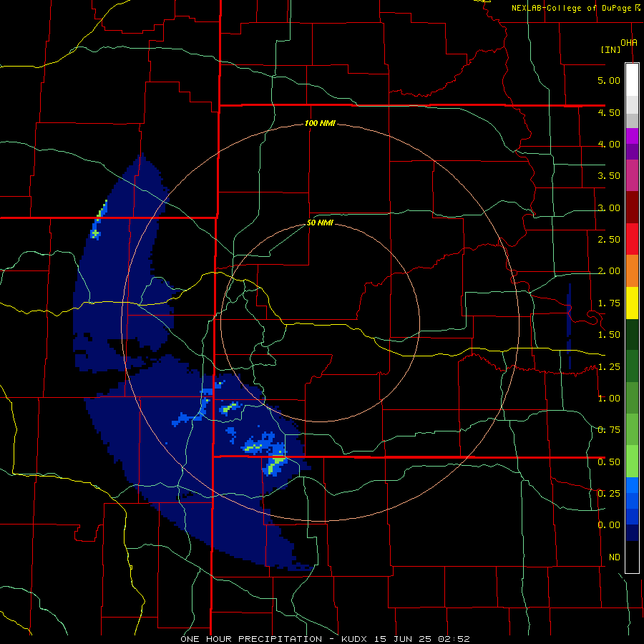This screenshot has height=644, width=644.
Task: Select the dark red swatch near 3.00
Action: (632, 207)
